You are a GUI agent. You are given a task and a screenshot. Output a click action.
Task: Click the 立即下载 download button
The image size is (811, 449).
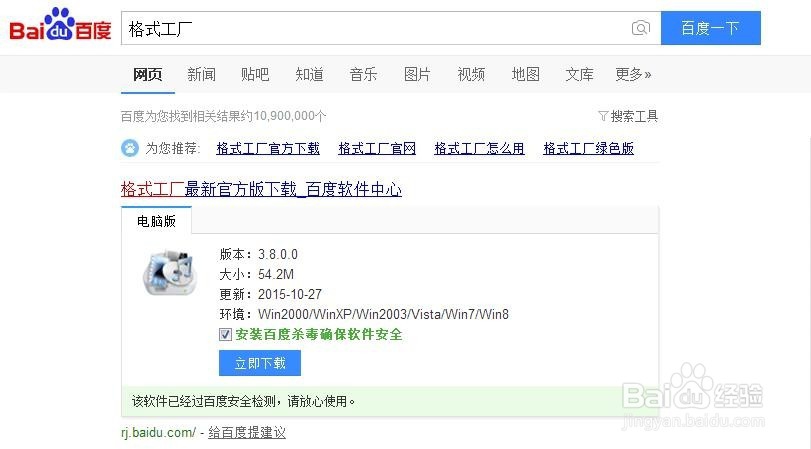pyautogui.click(x=260, y=363)
